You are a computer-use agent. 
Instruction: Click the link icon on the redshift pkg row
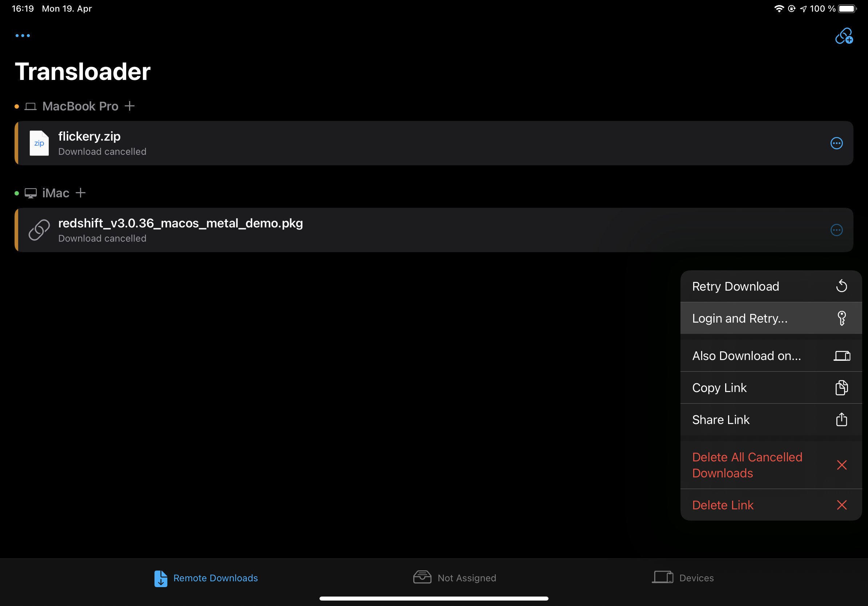(39, 230)
